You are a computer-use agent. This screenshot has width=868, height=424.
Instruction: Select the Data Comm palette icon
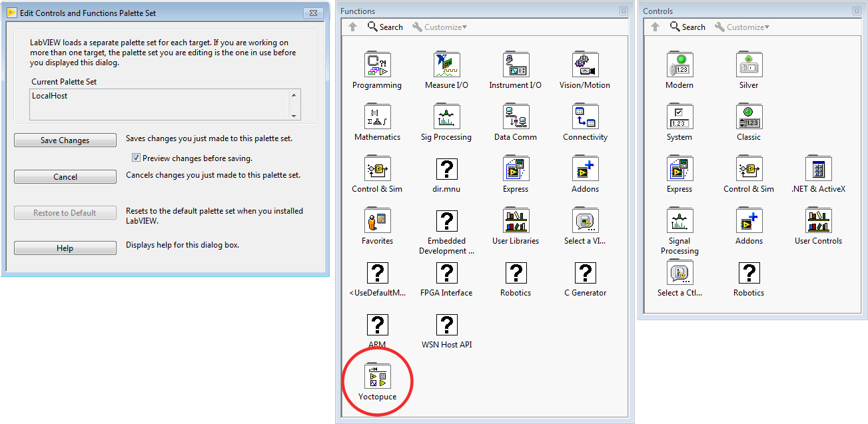515,117
